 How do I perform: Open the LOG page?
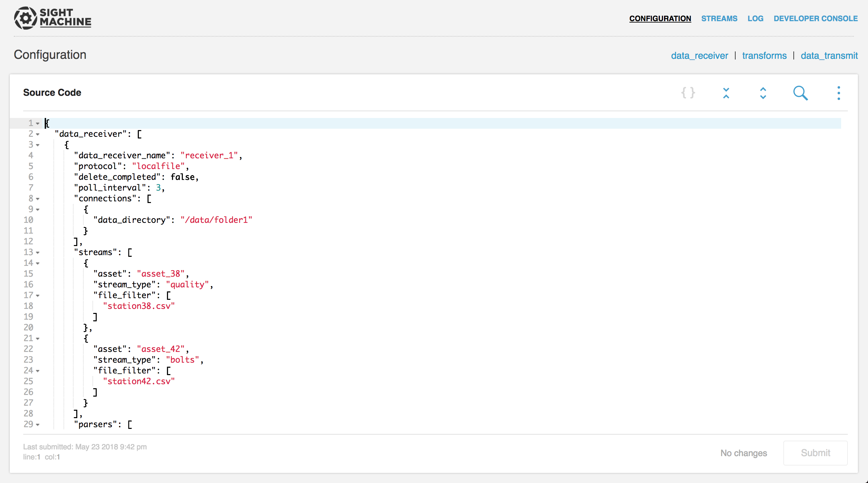pos(755,18)
